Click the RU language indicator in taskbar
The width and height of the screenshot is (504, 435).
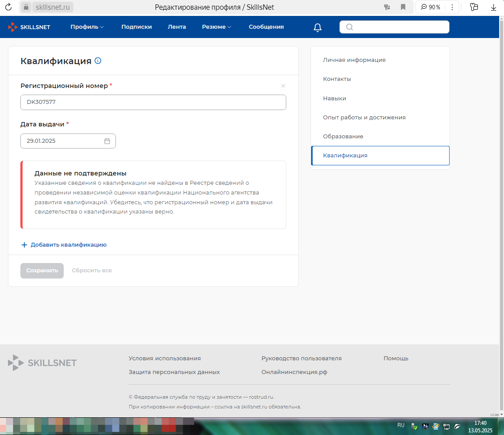(x=401, y=425)
